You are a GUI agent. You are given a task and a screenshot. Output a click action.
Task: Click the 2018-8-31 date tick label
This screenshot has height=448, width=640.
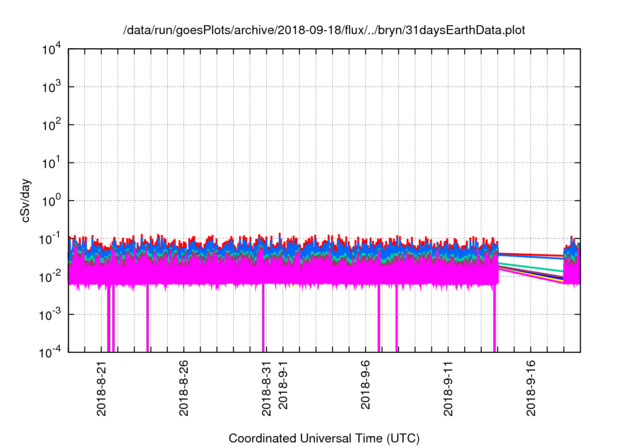point(266,388)
